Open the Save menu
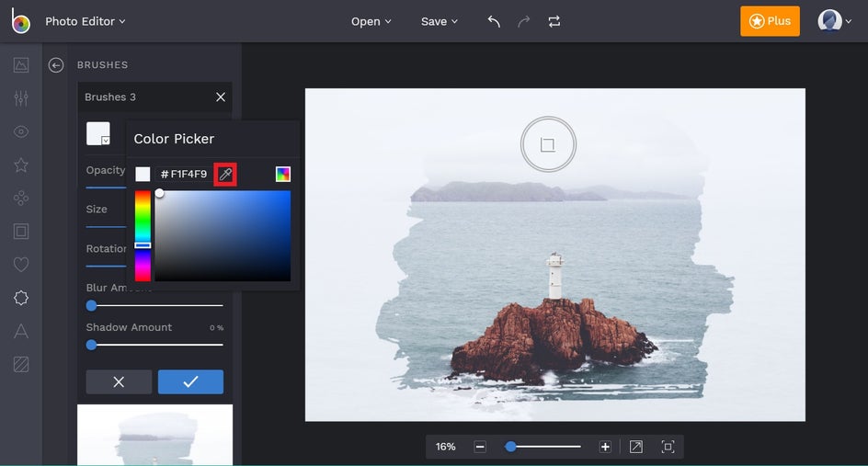The width and height of the screenshot is (868, 466). click(x=439, y=21)
